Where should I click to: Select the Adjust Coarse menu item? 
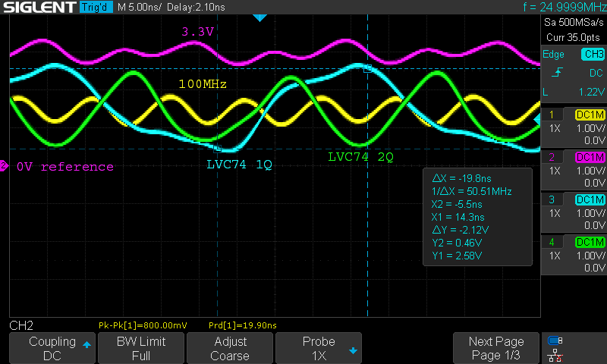pyautogui.click(x=229, y=348)
